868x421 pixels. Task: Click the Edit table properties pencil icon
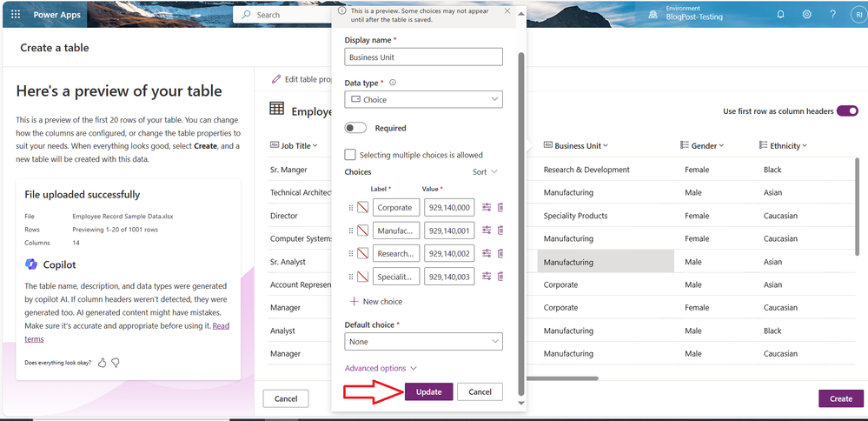[x=276, y=79]
